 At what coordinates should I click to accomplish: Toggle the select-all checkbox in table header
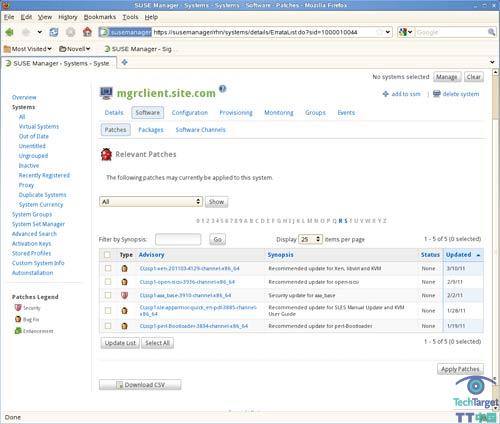click(107, 255)
